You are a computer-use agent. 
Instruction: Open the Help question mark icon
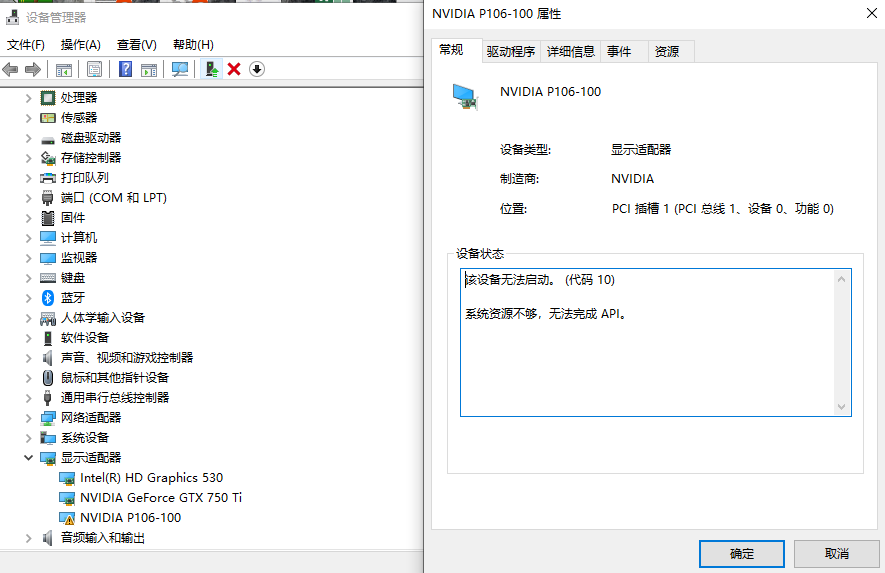125,69
